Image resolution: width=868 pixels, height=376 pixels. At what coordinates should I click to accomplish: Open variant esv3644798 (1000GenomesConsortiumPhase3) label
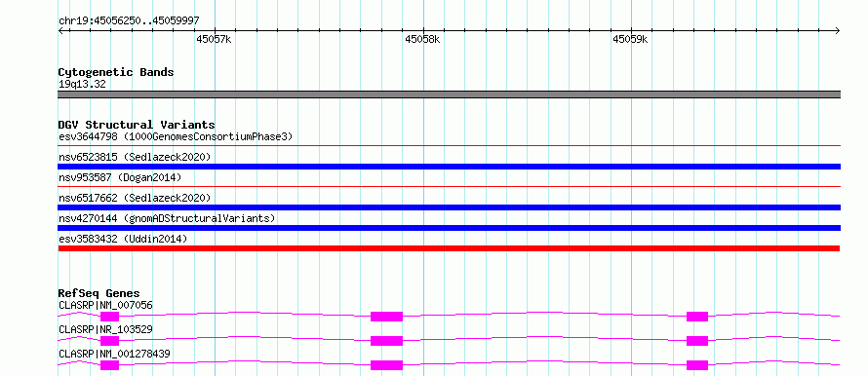click(176, 136)
